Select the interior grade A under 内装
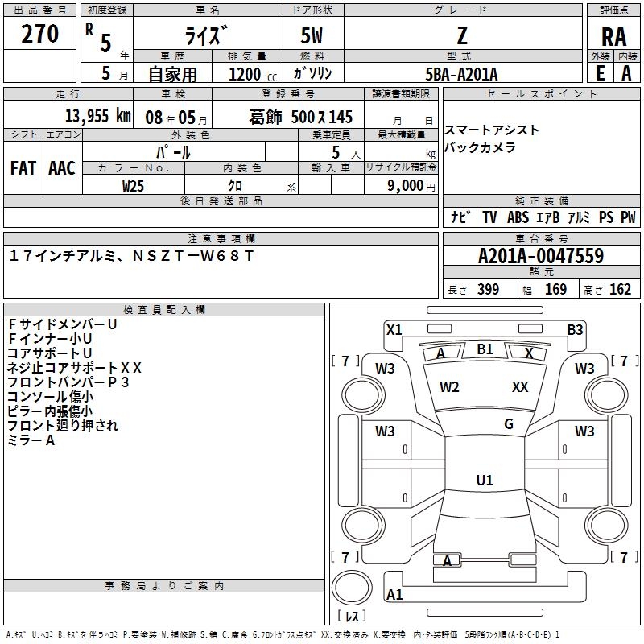The height and width of the screenshot is (644, 644). point(626,73)
